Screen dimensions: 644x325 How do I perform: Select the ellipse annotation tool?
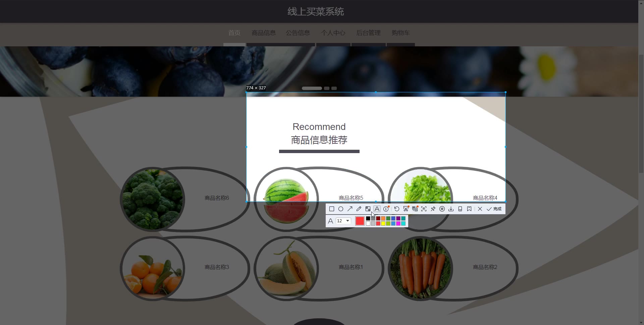click(341, 209)
